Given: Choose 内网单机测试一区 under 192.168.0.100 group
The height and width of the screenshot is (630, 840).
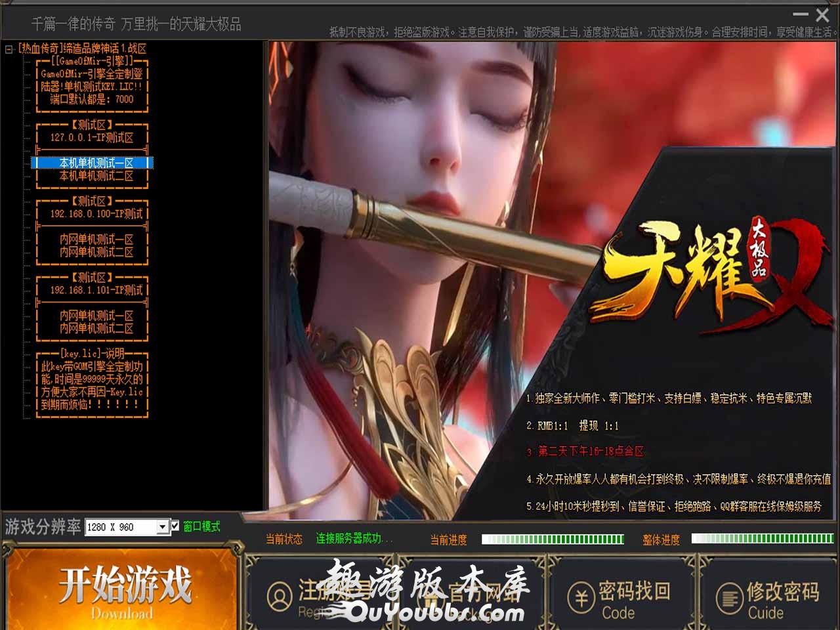Looking at the screenshot, I should pos(96,240).
